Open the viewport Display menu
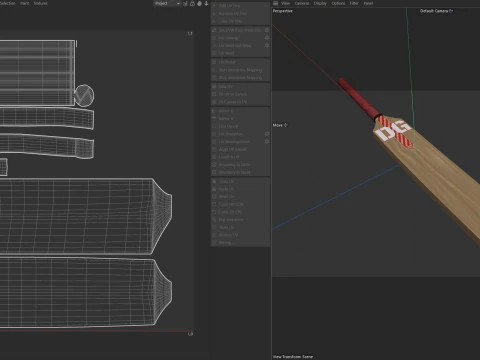 tap(320, 3)
